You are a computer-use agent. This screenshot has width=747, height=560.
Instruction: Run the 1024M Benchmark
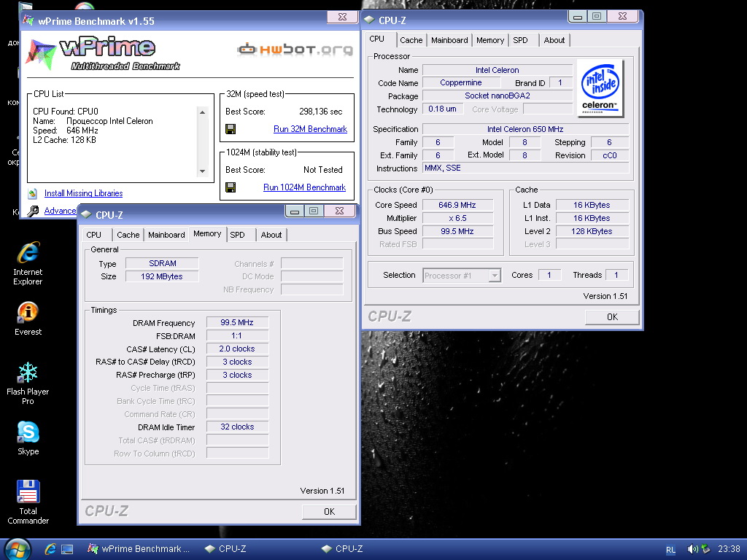pos(304,187)
